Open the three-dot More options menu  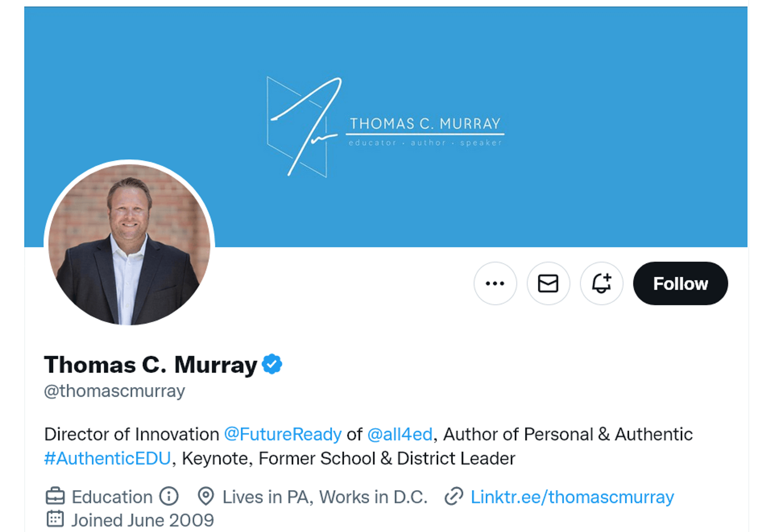tap(495, 283)
